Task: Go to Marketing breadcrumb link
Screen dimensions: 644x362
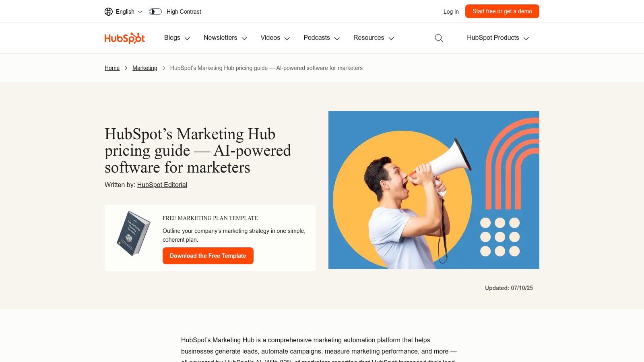Action: pos(144,68)
